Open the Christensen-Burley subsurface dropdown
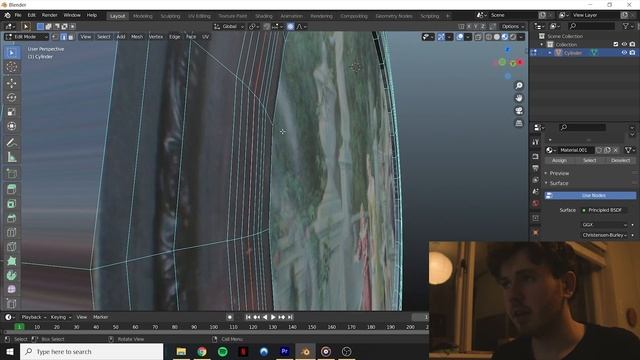The height and width of the screenshot is (360, 640). 604,235
